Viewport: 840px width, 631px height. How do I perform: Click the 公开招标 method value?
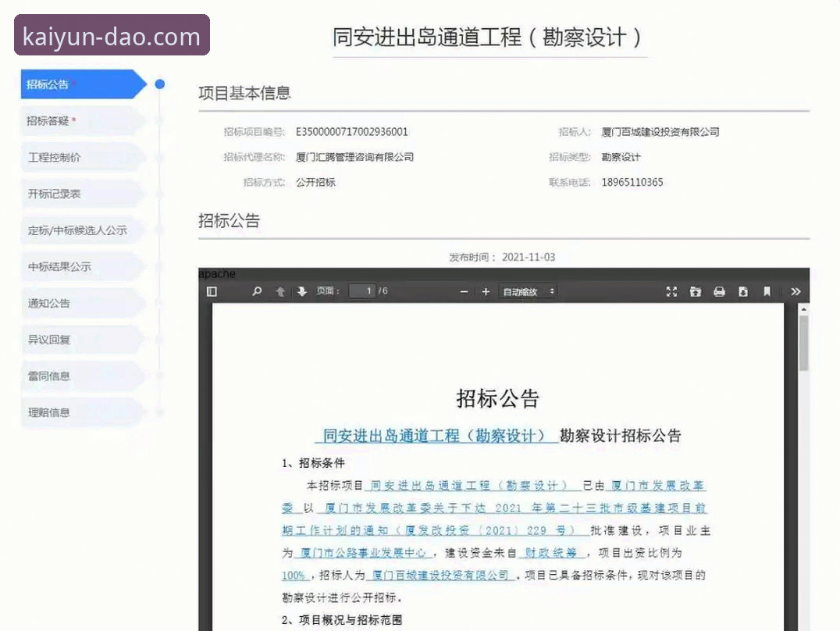pos(315,182)
